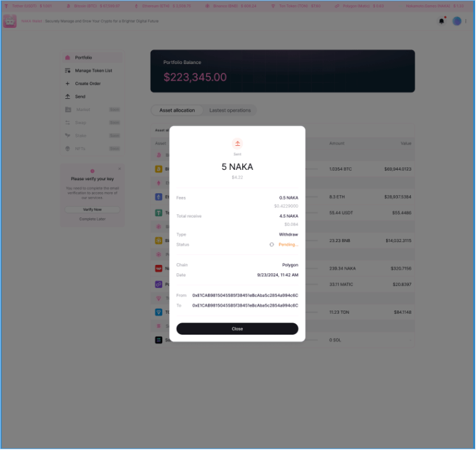Click the NAKA asset icon in the table
Image resolution: width=476 pixels, height=450 pixels.
coord(158,269)
